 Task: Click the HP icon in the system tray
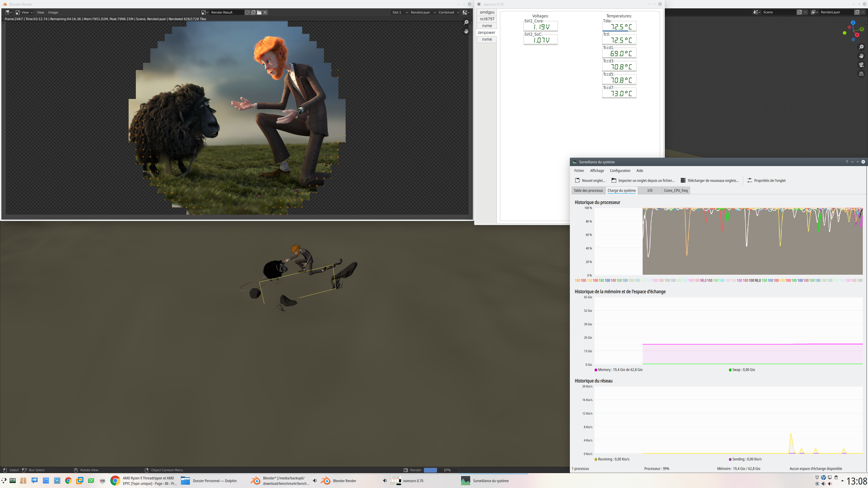(x=823, y=477)
